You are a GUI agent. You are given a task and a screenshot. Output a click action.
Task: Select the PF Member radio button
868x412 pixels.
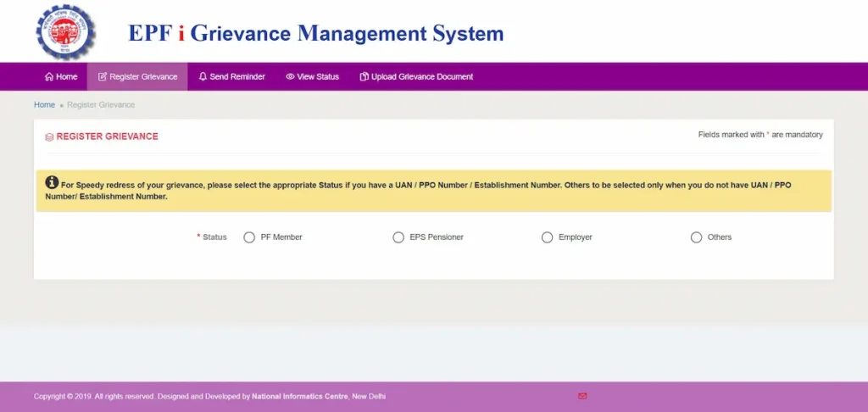coord(249,237)
